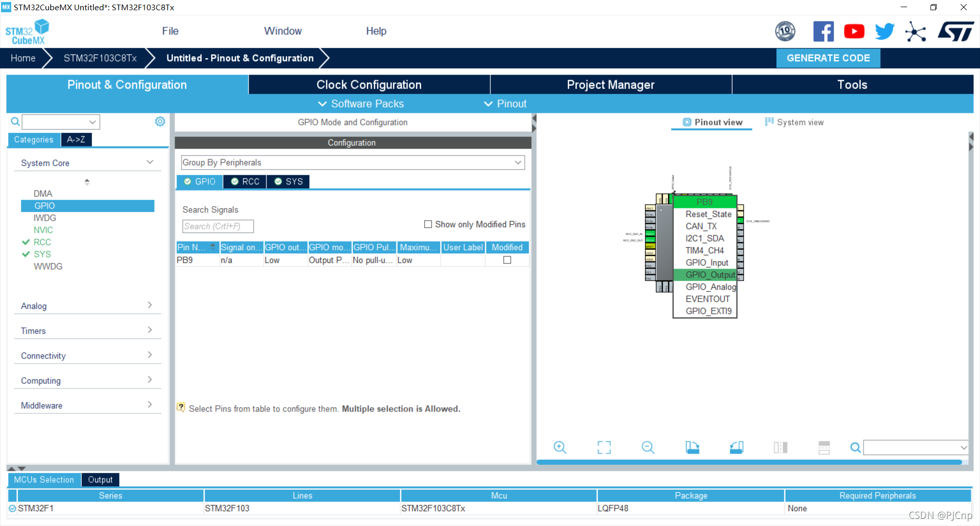The width and height of the screenshot is (980, 526).
Task: Collapse the bottom panel arrows
Action: pyautogui.click(x=16, y=468)
